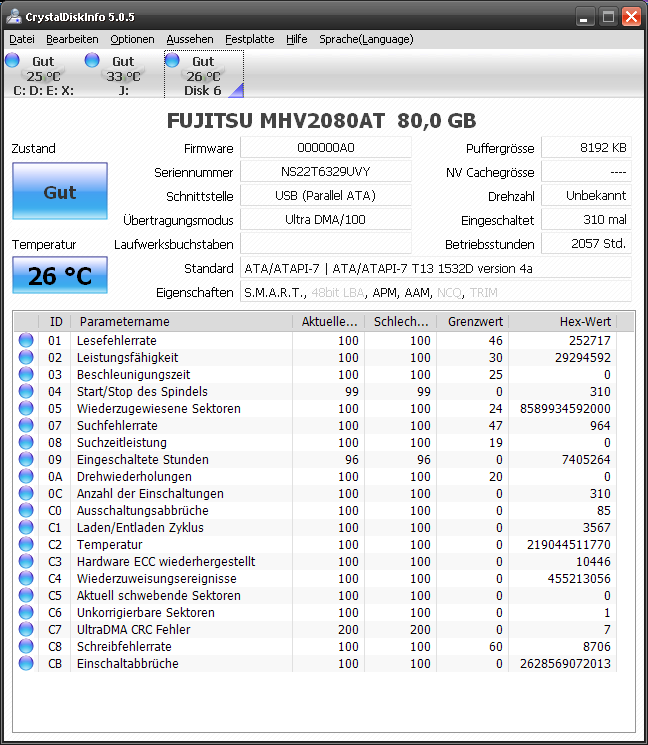The height and width of the screenshot is (745, 648).
Task: Click status orb of Wiederzugewiesene Sektoren row
Action: coord(26,408)
